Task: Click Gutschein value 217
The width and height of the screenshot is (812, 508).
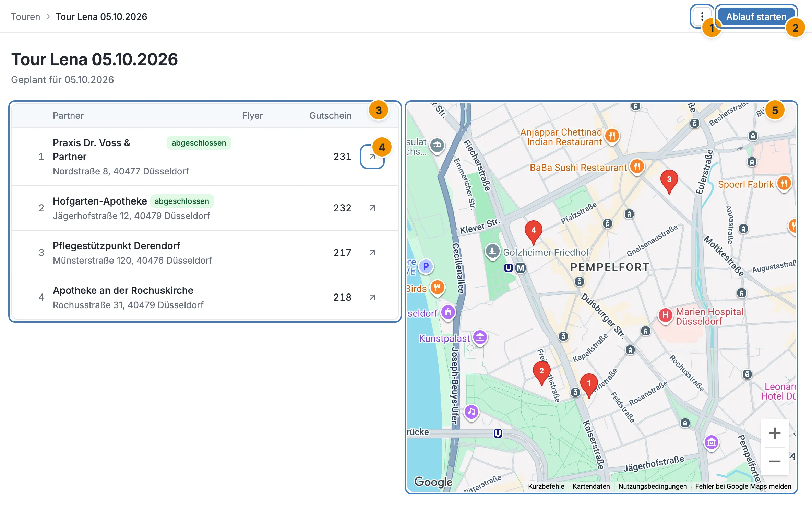Action: [x=342, y=253]
